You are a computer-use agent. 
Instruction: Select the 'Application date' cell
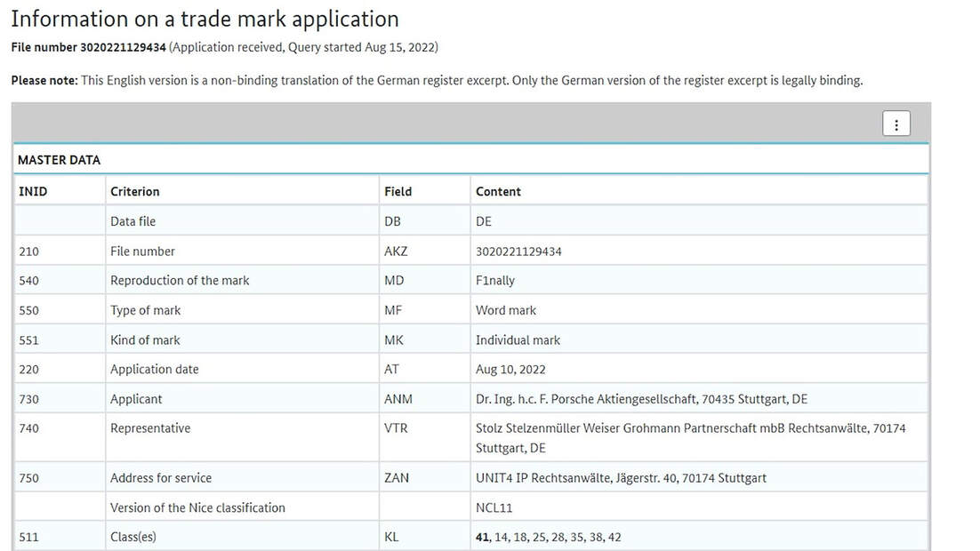pos(242,369)
